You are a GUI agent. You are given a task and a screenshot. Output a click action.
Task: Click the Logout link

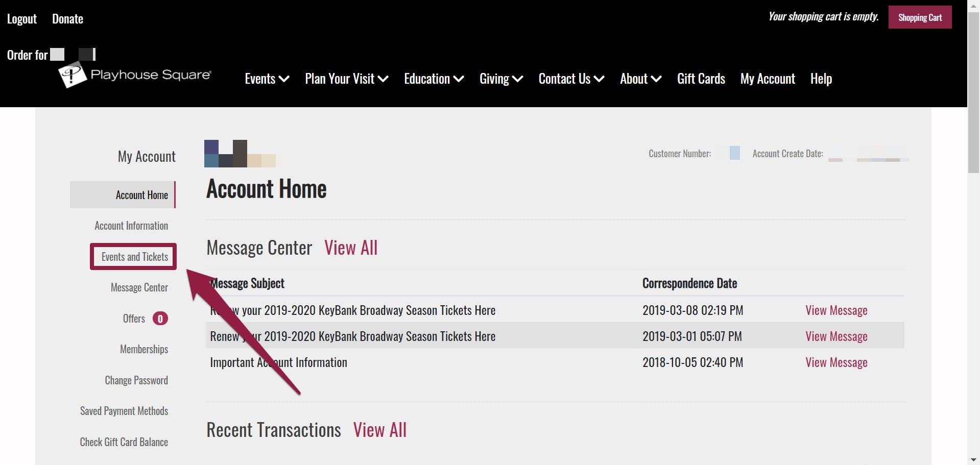(22, 19)
